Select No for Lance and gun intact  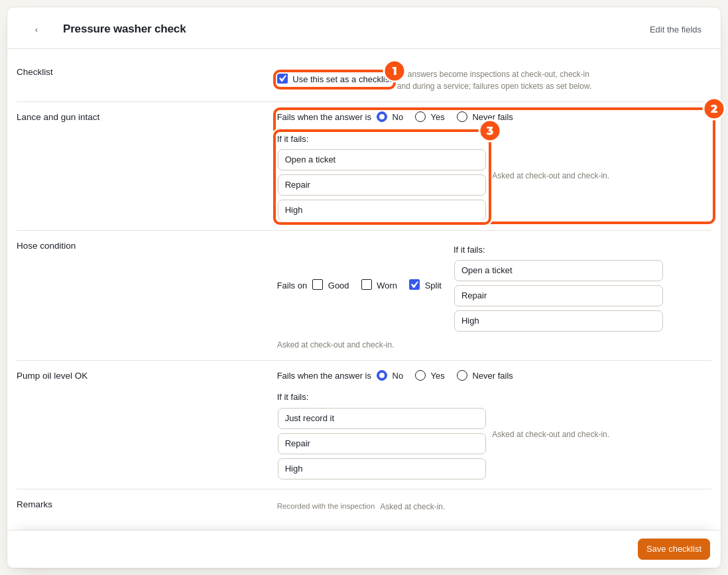tap(382, 117)
